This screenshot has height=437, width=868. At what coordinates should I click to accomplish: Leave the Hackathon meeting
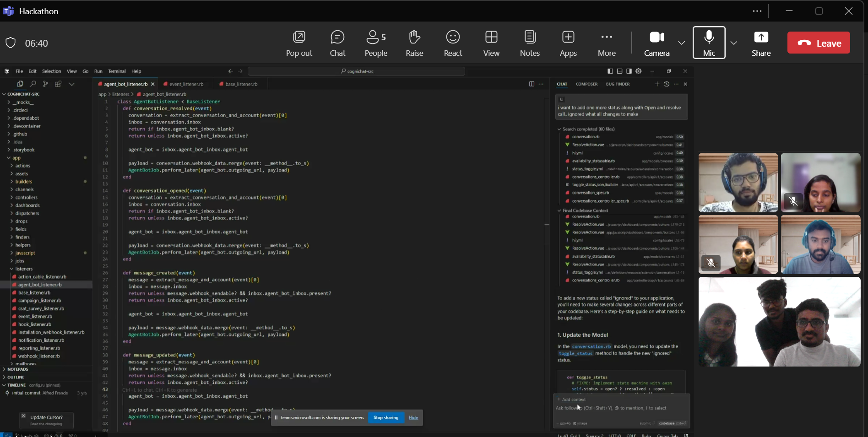click(819, 43)
